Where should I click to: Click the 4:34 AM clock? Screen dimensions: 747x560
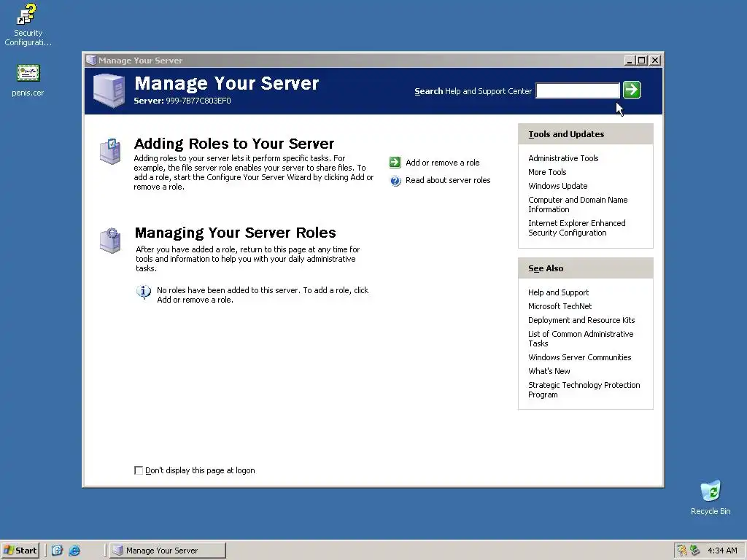click(722, 551)
